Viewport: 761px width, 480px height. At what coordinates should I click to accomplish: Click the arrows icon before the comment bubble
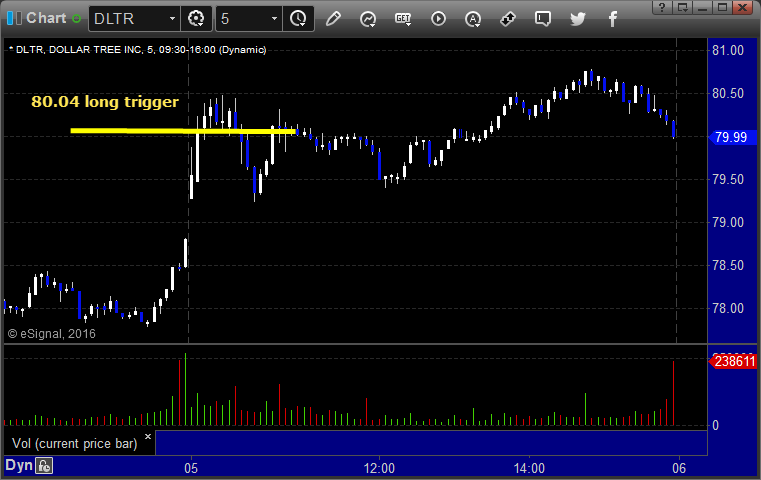tap(508, 19)
